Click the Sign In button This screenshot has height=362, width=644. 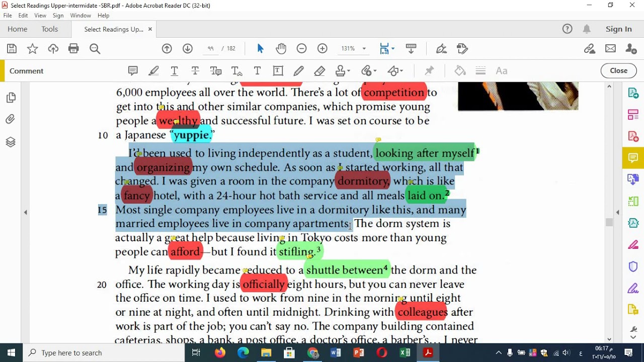pyautogui.click(x=619, y=29)
